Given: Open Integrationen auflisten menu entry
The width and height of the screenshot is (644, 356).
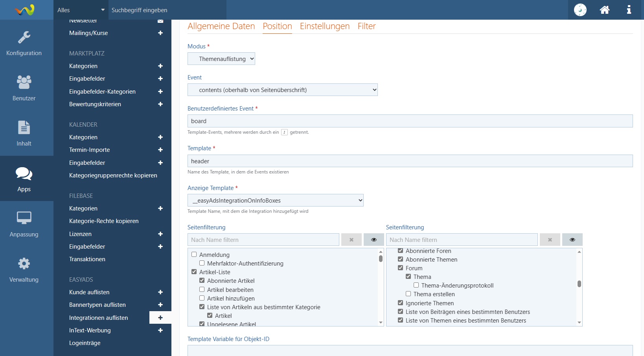Looking at the screenshot, I should [99, 318].
